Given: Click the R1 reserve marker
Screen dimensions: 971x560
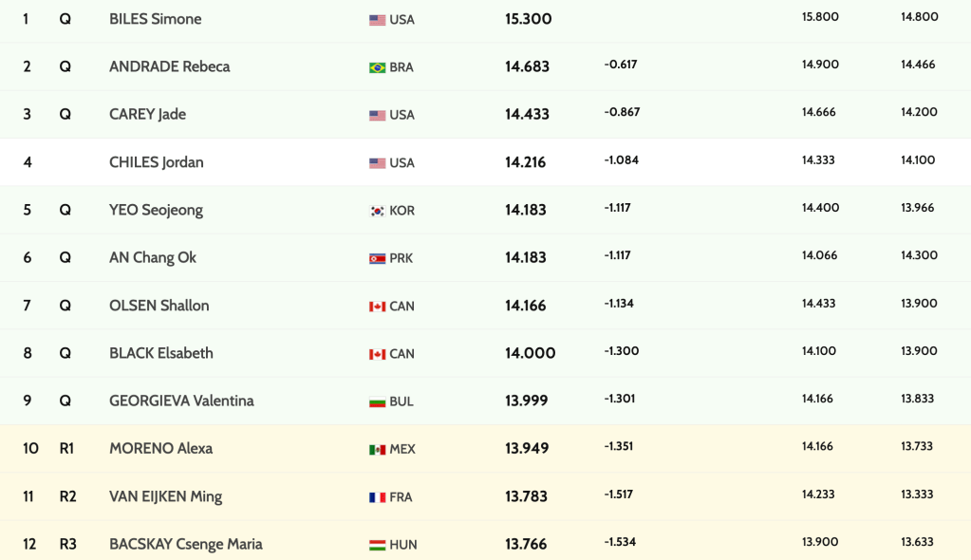Looking at the screenshot, I should (x=66, y=448).
